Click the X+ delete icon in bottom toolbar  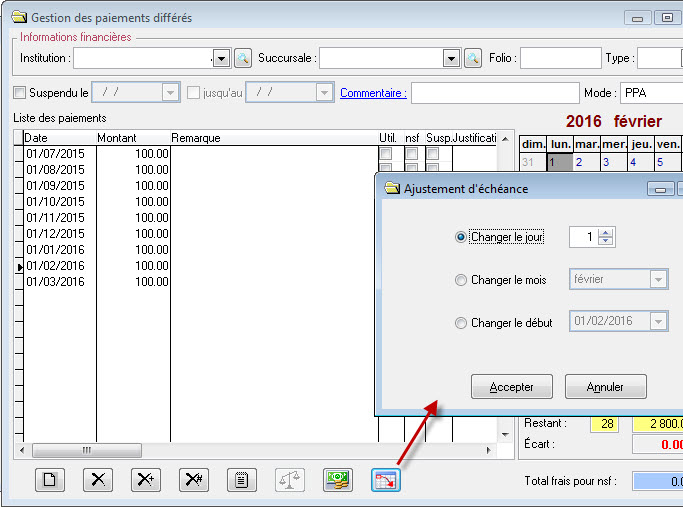[145, 479]
